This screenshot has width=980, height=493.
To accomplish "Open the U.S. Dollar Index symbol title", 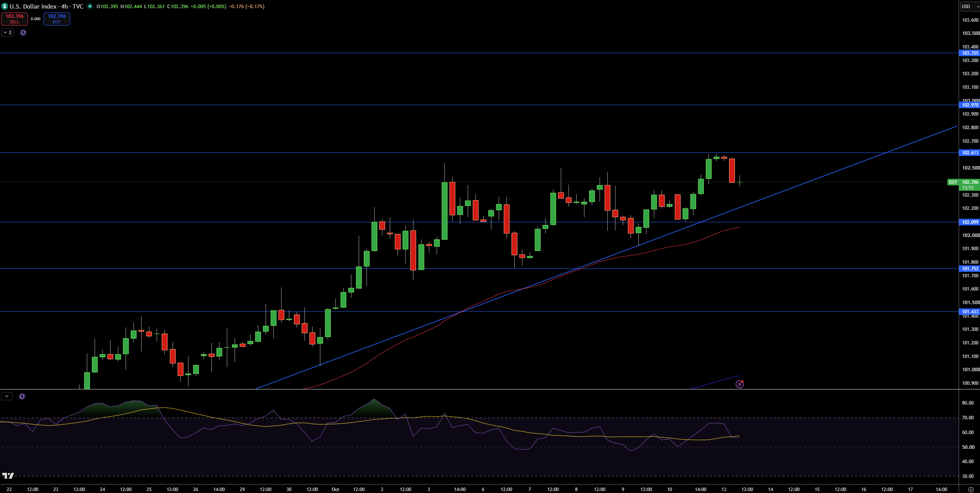I will pyautogui.click(x=47, y=7).
